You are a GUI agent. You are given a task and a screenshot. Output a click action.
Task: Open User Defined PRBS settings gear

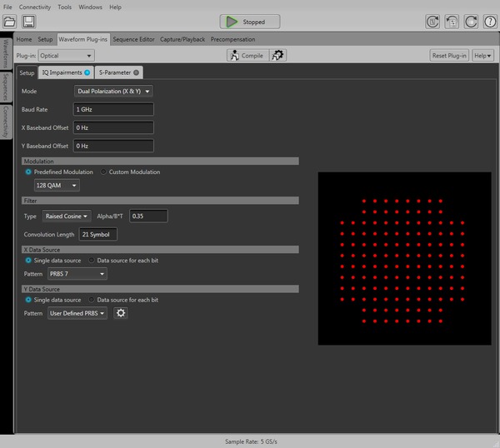[x=121, y=313]
